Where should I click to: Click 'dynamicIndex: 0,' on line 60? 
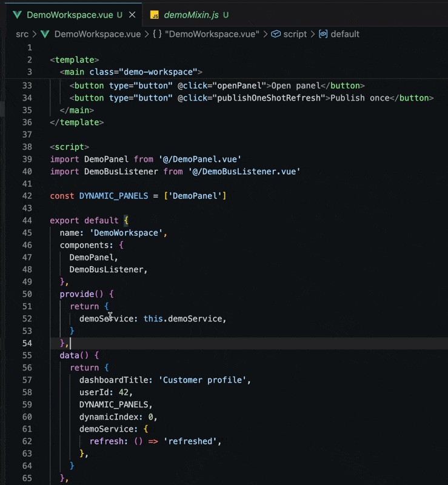pos(118,417)
